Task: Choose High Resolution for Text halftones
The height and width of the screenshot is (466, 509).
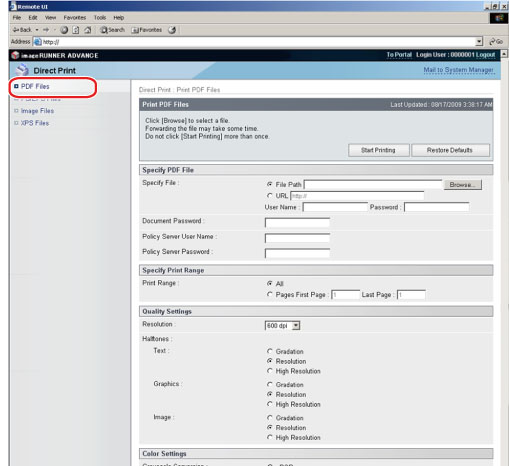Action: tap(270, 371)
